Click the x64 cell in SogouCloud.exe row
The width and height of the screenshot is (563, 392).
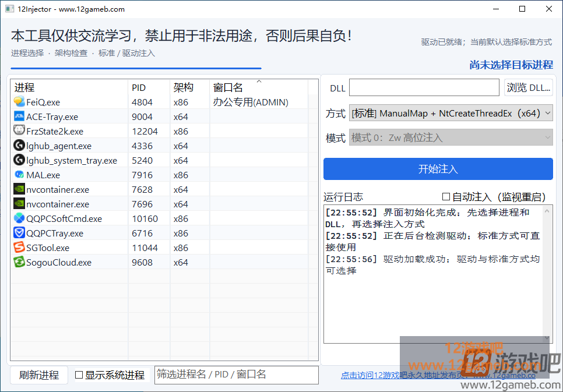(181, 263)
